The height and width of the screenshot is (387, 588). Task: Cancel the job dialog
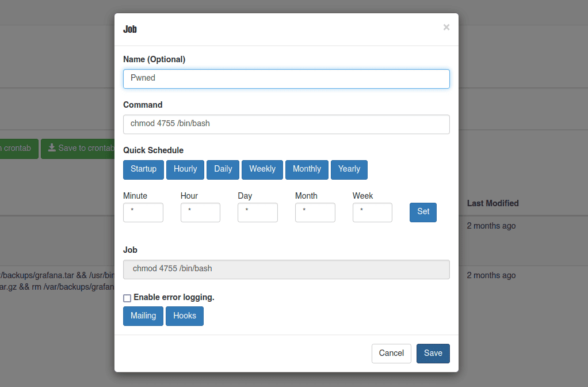pyautogui.click(x=391, y=354)
